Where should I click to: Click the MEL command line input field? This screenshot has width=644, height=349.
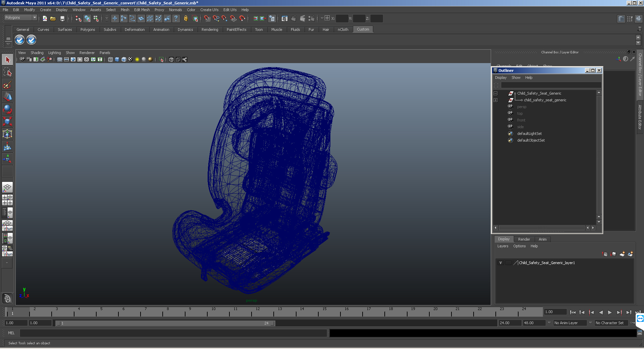(x=173, y=333)
